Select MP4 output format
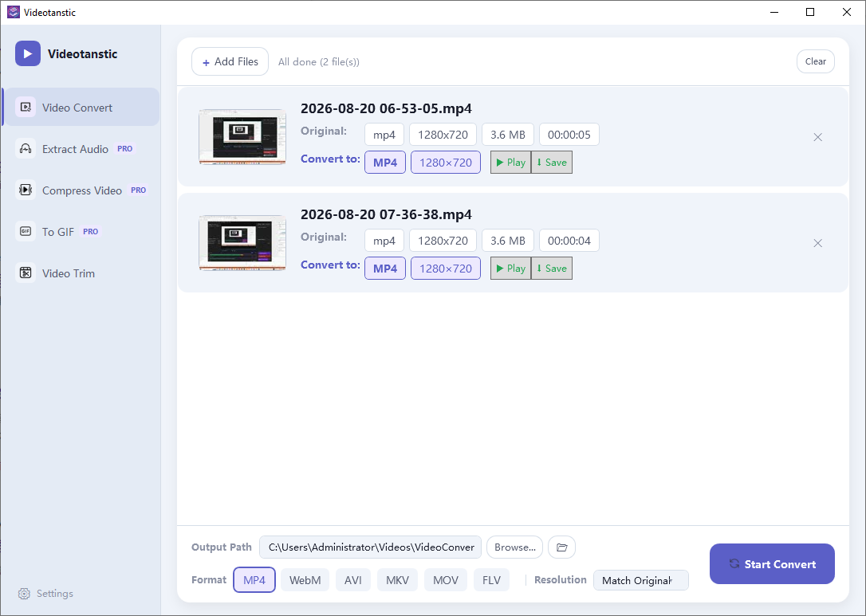The height and width of the screenshot is (616, 866). (x=254, y=579)
